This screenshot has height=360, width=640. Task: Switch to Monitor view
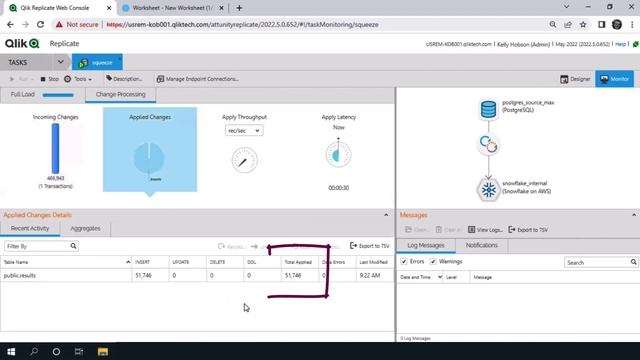click(614, 79)
